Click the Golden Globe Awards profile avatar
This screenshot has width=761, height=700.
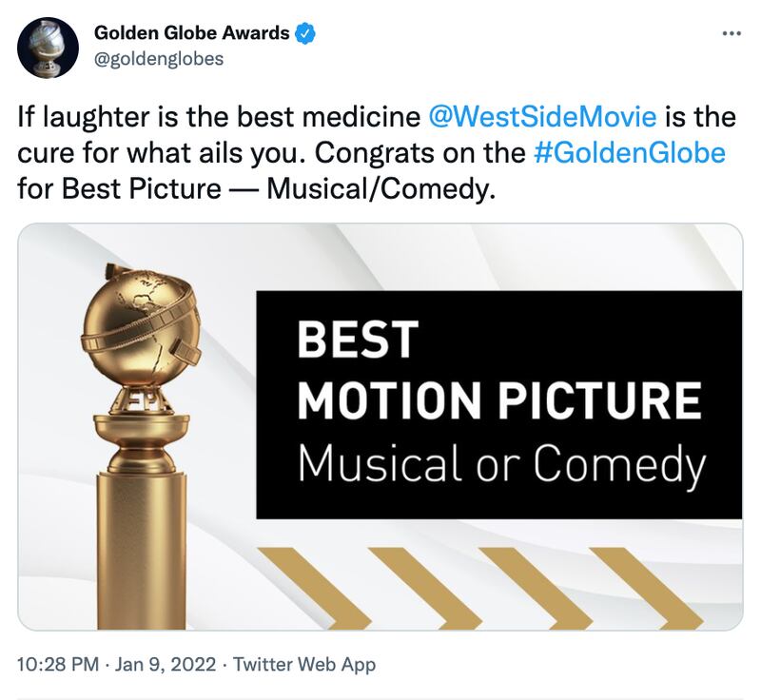coord(48,47)
